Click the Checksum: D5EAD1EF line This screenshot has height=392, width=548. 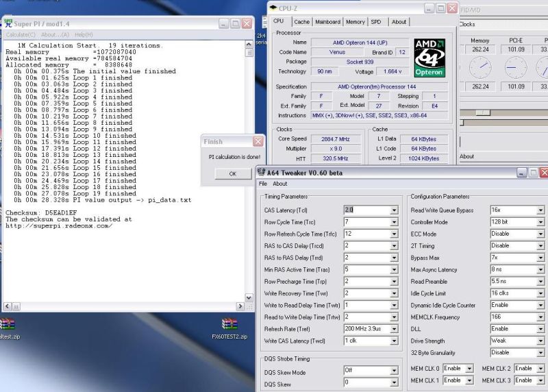tap(41, 212)
